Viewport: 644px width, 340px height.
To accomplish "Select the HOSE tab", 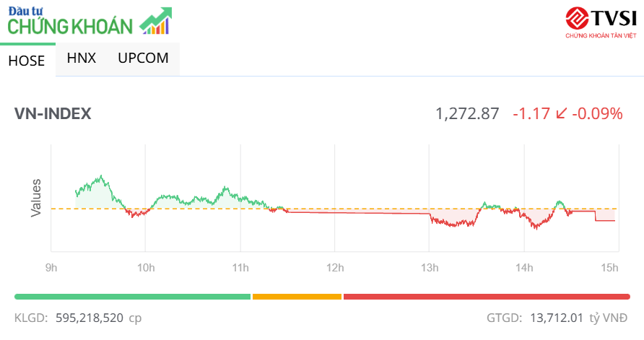I will (x=27, y=61).
